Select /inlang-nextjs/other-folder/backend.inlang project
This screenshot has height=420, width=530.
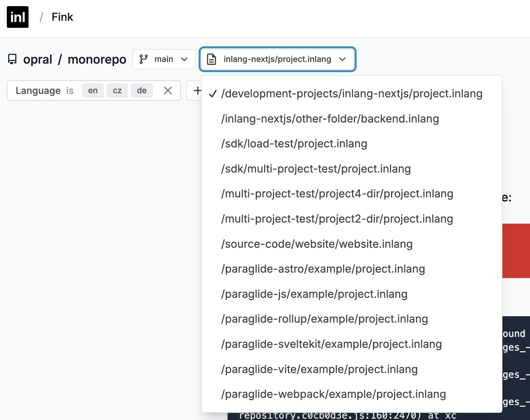click(352, 119)
